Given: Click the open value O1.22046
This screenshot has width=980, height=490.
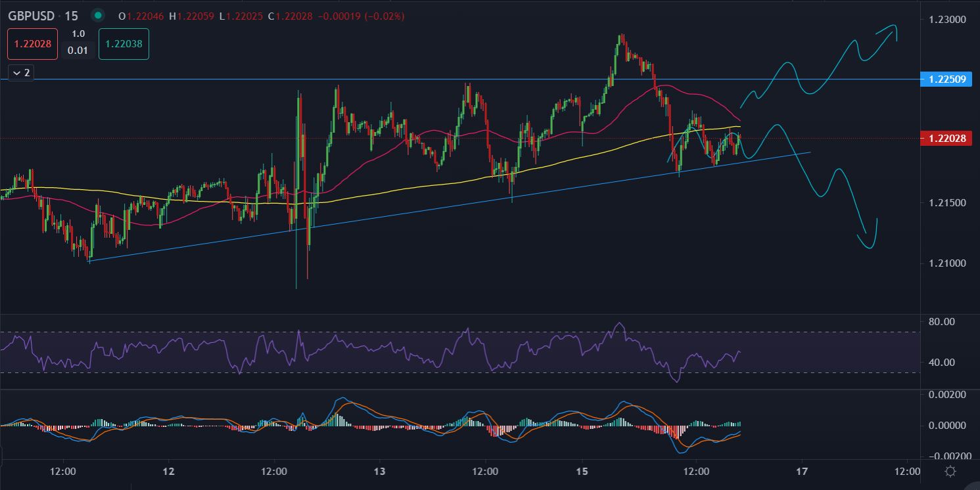Looking at the screenshot, I should click(x=140, y=16).
